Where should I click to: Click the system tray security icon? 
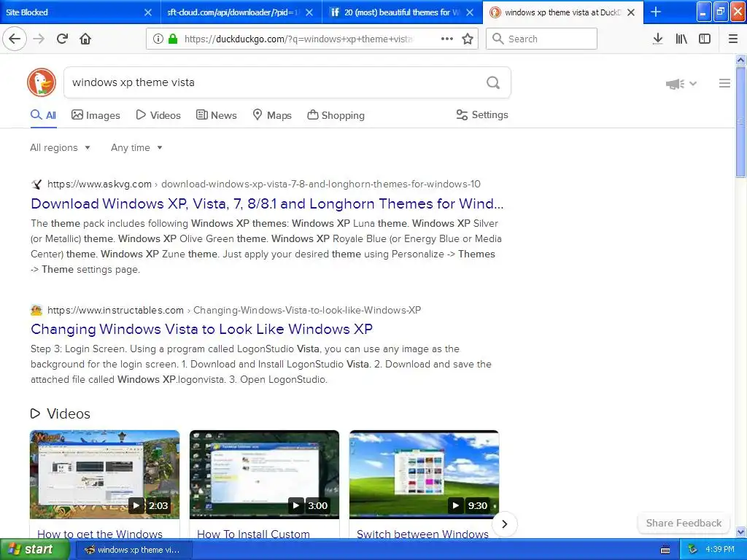click(693, 550)
